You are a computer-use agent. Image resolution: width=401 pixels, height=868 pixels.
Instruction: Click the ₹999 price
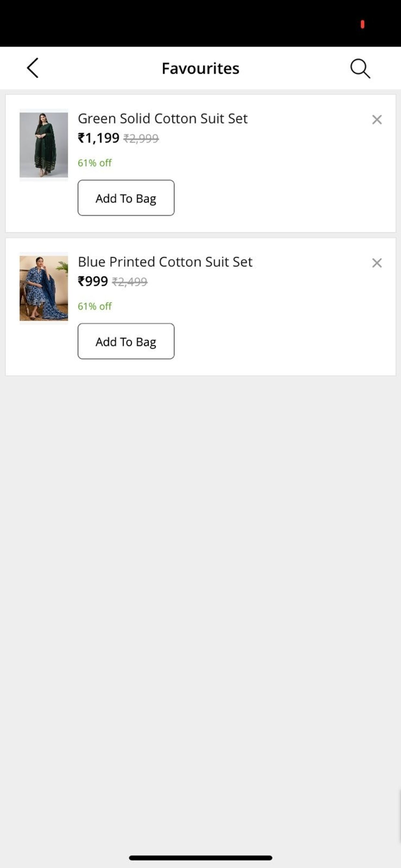coord(93,281)
